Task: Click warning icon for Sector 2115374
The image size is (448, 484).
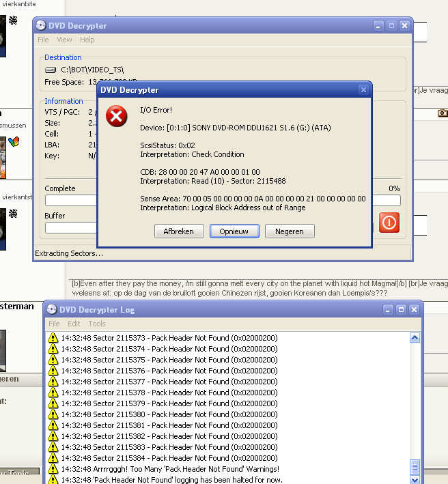Action: tap(53, 349)
